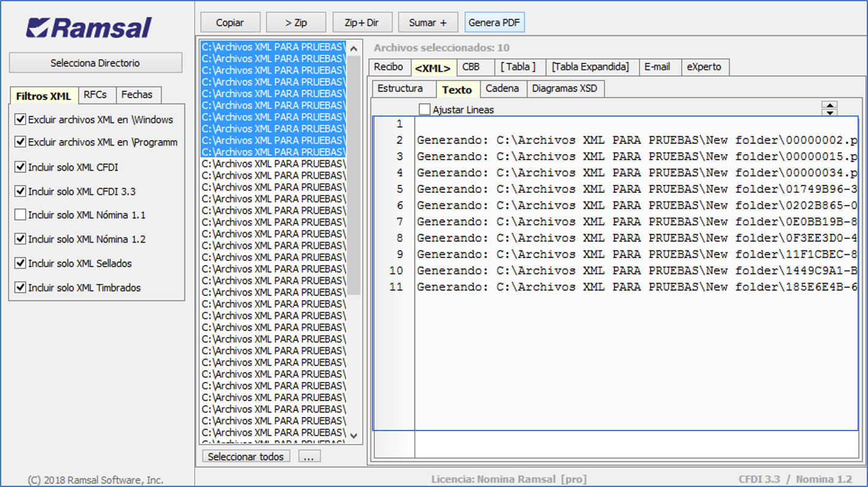Viewport: 868px width, 487px height.
Task: Toggle Incluir solo XML Sellados
Action: 20,263
